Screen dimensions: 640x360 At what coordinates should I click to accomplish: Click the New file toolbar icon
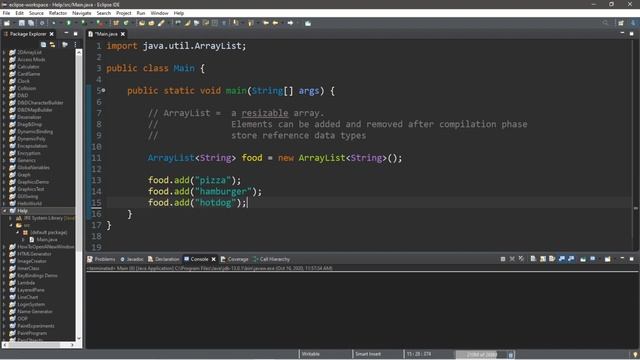pyautogui.click(x=7, y=23)
